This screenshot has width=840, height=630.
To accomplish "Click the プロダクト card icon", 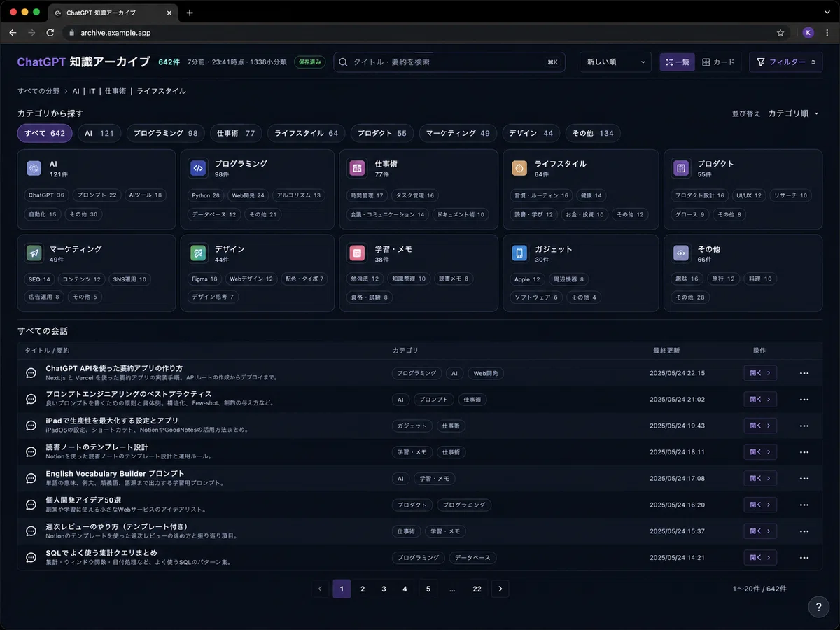I will (680, 168).
